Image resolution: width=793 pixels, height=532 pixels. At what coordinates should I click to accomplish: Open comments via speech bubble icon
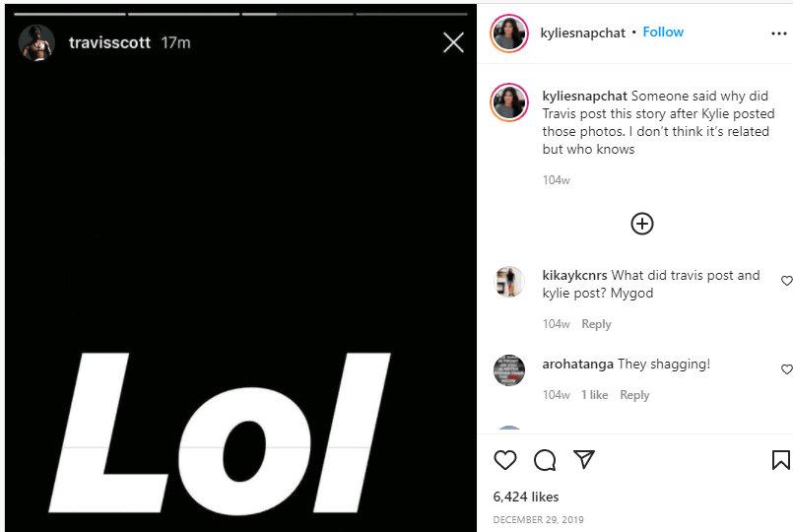pos(545,460)
